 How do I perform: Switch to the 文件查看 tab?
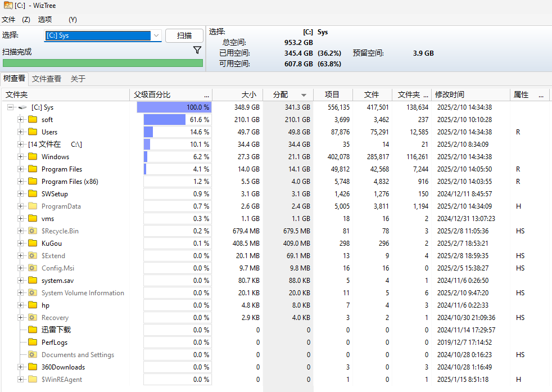(47, 79)
